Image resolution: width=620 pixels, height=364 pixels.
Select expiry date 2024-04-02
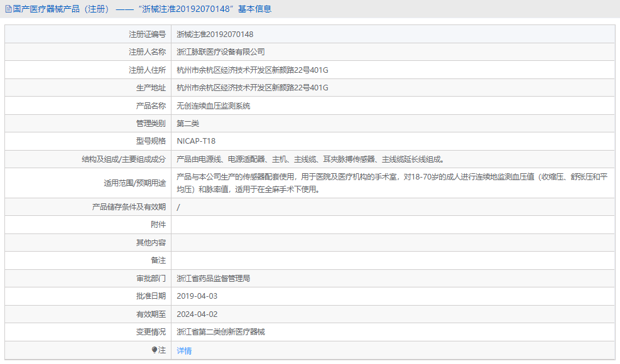197,314
